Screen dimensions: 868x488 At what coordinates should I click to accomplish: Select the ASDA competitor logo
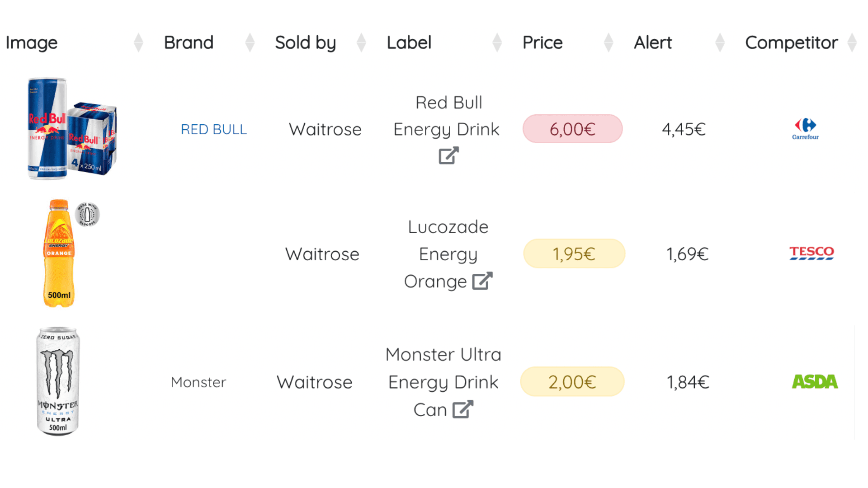814,382
